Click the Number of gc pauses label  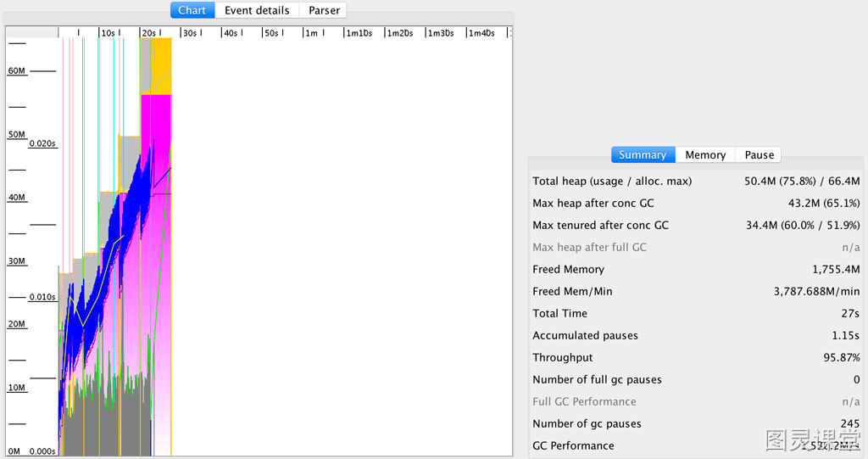pyautogui.click(x=587, y=424)
